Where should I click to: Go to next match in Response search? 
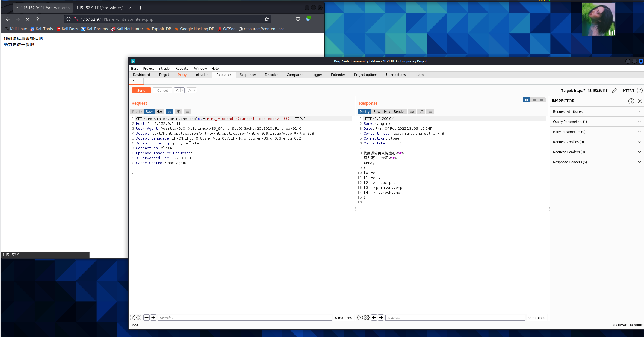[x=381, y=317]
